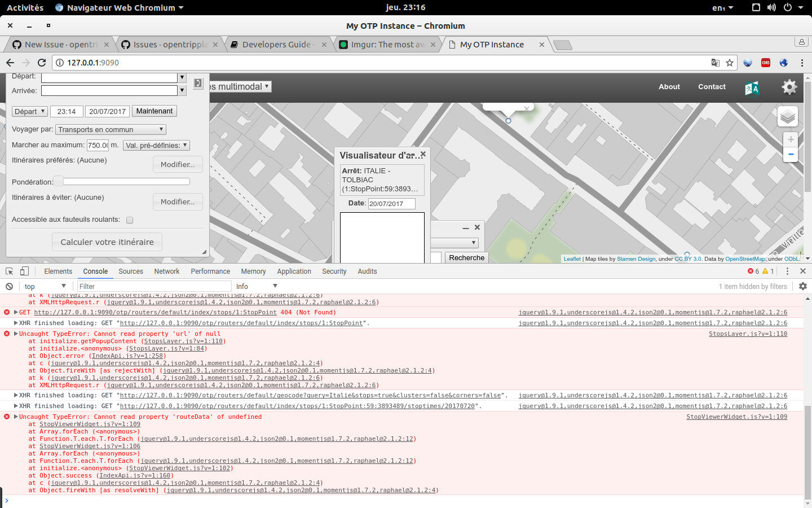The height and width of the screenshot is (508, 812).
Task: Click Calculer votre itinéraire button
Action: click(107, 242)
